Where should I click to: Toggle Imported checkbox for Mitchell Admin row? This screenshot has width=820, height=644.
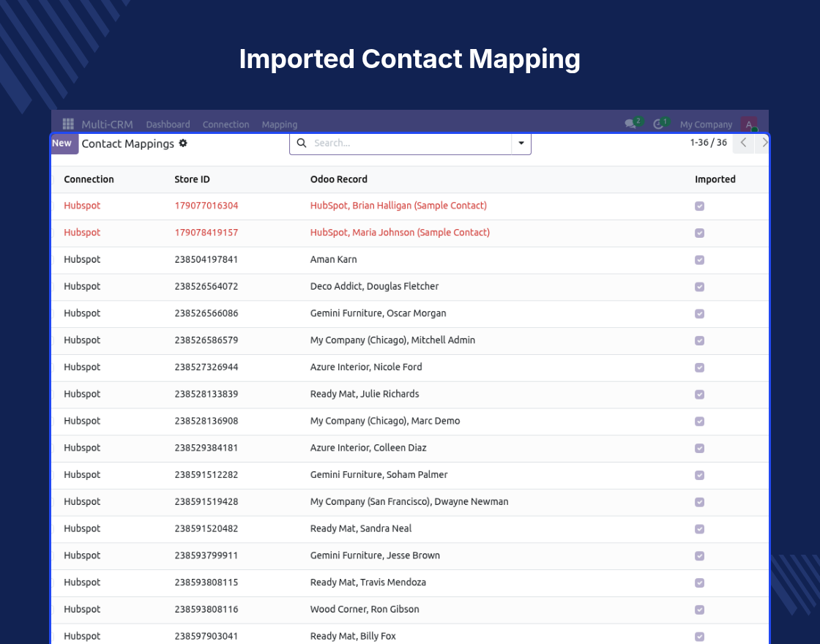point(700,341)
